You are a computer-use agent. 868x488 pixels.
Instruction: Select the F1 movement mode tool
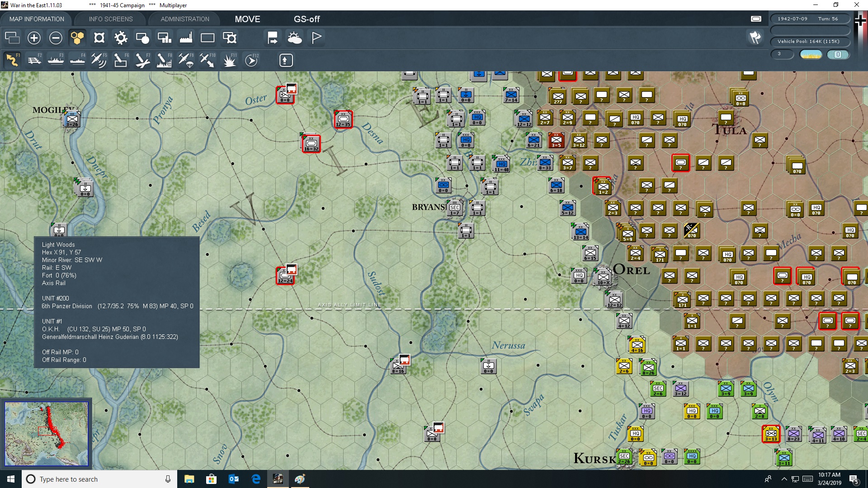pyautogui.click(x=11, y=60)
